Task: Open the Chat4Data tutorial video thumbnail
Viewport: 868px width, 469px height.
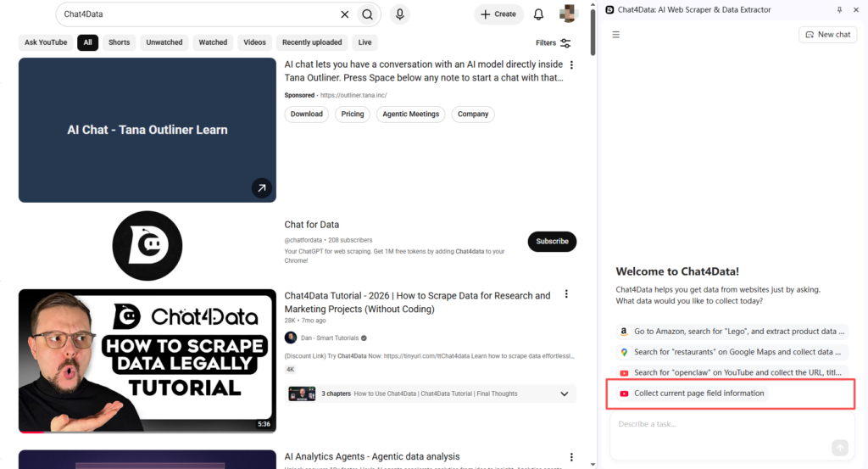Action: (x=147, y=361)
